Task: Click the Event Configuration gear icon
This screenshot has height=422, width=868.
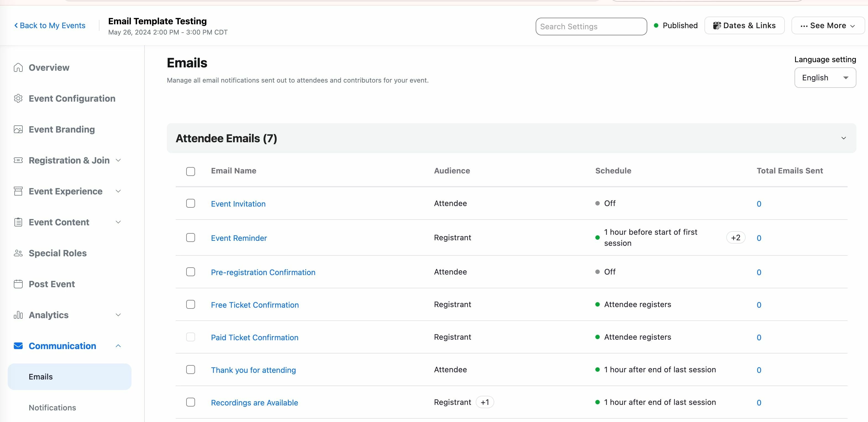Action: 18,99
